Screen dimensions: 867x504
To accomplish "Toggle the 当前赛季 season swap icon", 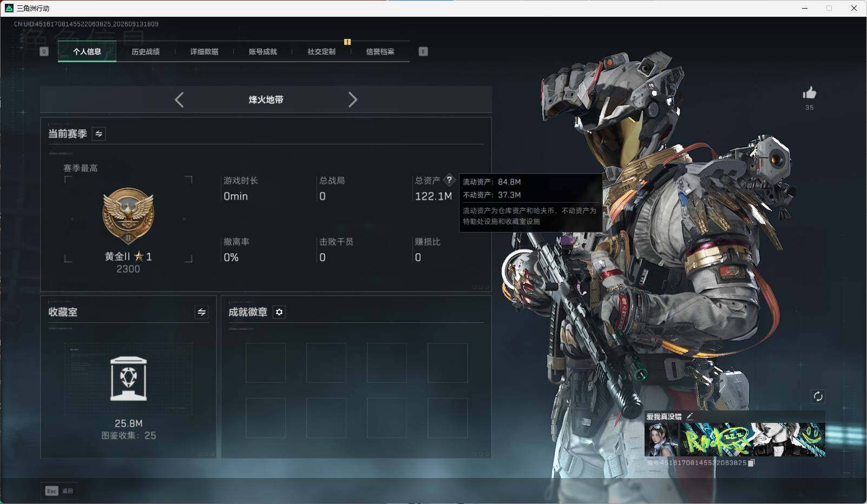I will [x=98, y=134].
